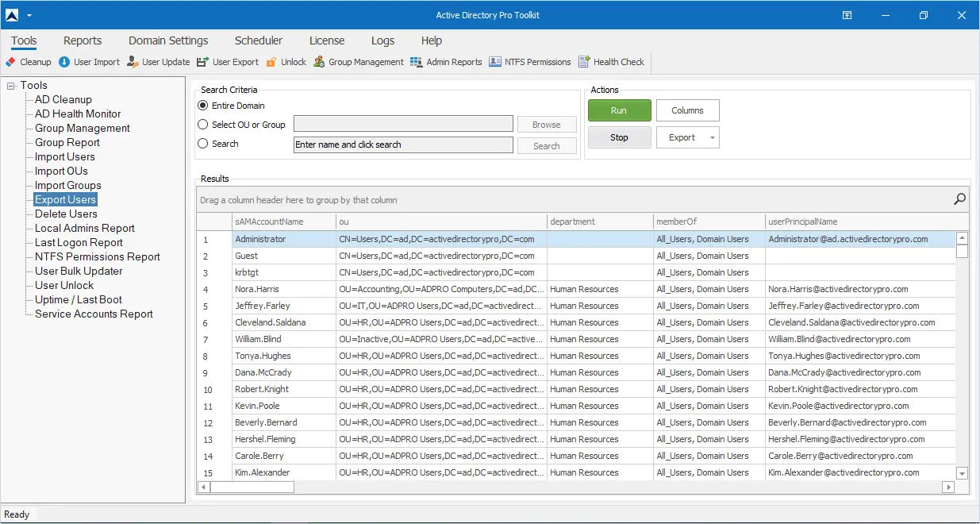Image resolution: width=980 pixels, height=524 pixels.
Task: Go to the License menu
Action: pos(327,40)
